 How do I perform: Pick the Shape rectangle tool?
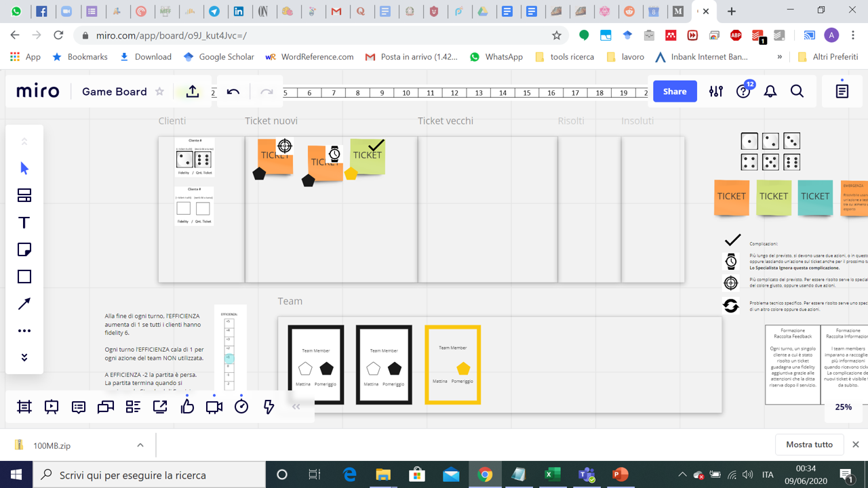(x=24, y=277)
